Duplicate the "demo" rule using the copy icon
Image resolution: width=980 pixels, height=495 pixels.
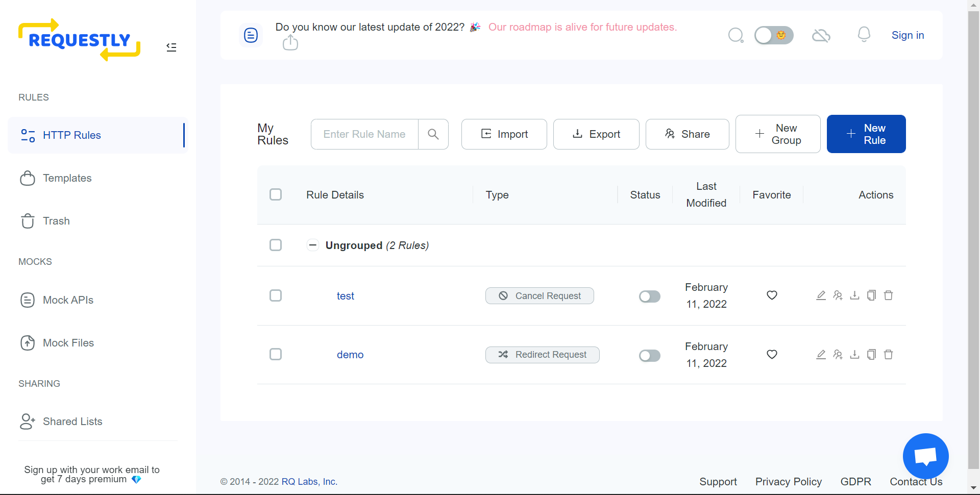871,354
